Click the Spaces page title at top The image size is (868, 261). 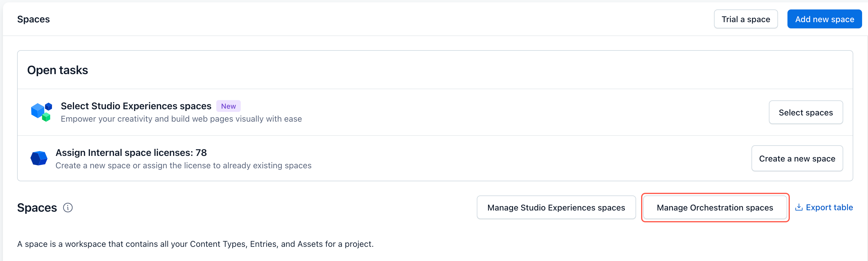point(33,19)
